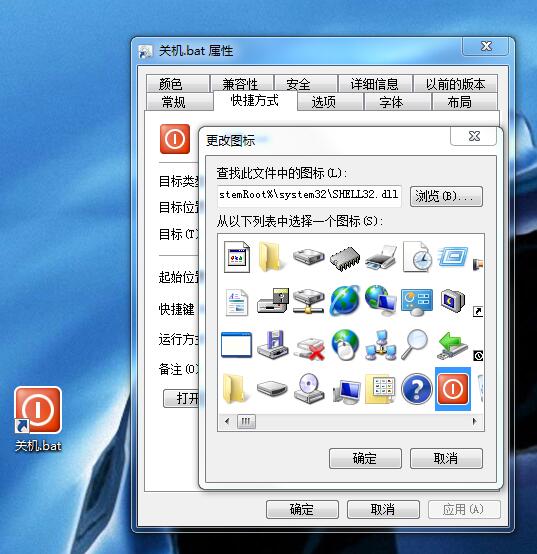Select the floppy drive computer icon
537x554 pixels.
(x=273, y=300)
